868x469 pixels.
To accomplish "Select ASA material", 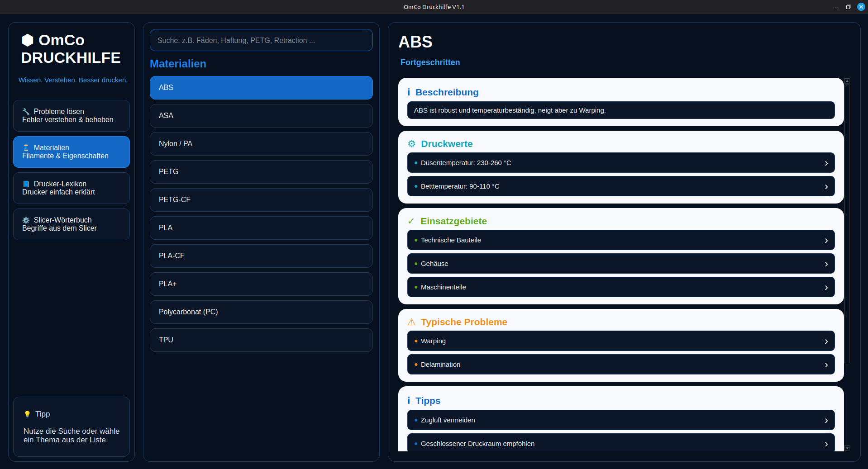I will (261, 116).
